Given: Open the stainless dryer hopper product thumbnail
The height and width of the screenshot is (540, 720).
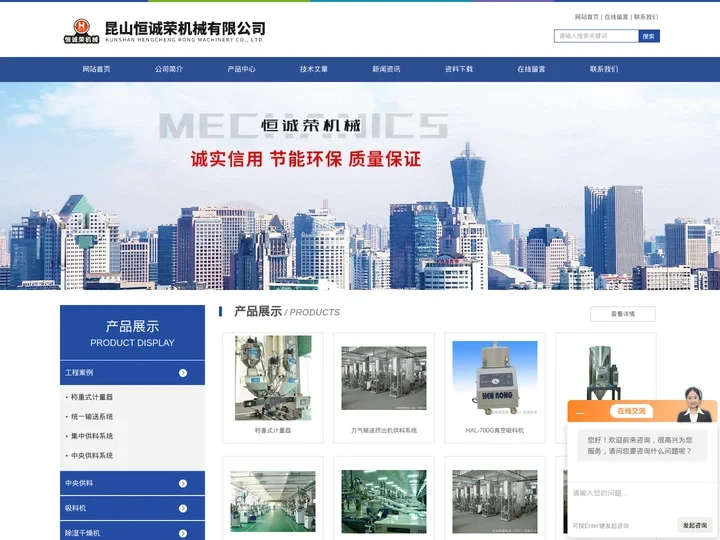Looking at the screenshot, I should pyautogui.click(x=603, y=373).
